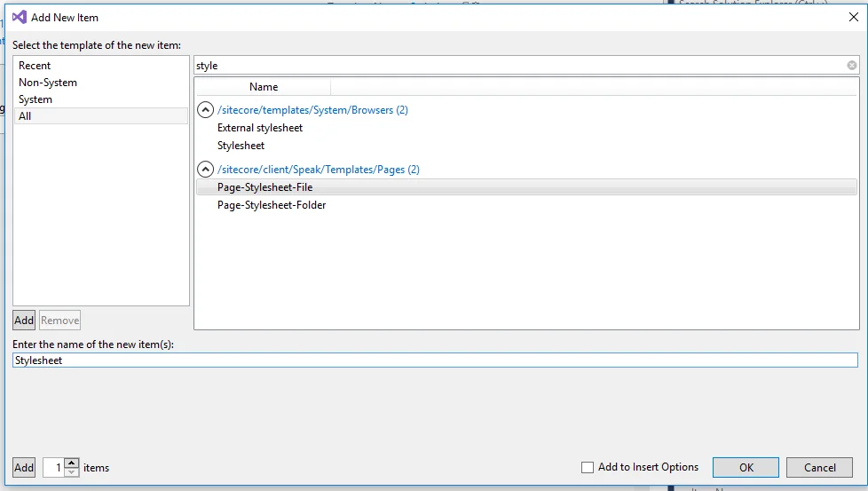Click the new item name field containing Stylesheet

tap(435, 360)
